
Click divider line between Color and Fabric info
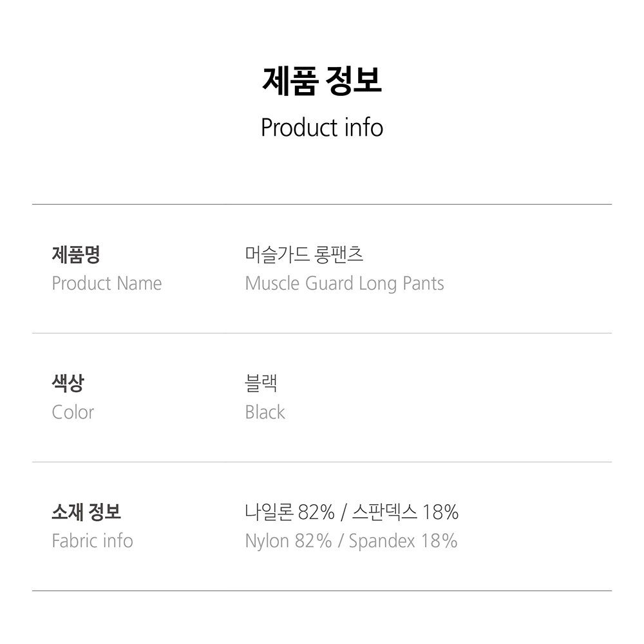click(x=322, y=462)
